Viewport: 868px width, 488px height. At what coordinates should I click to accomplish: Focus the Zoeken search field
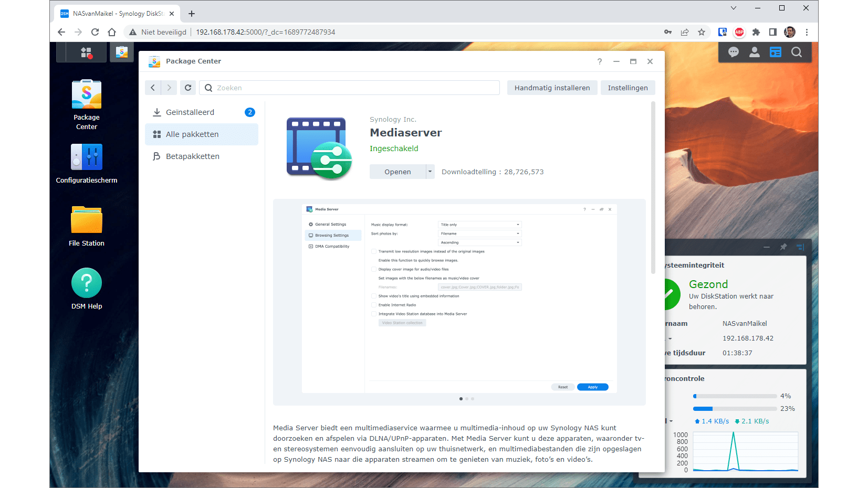350,88
